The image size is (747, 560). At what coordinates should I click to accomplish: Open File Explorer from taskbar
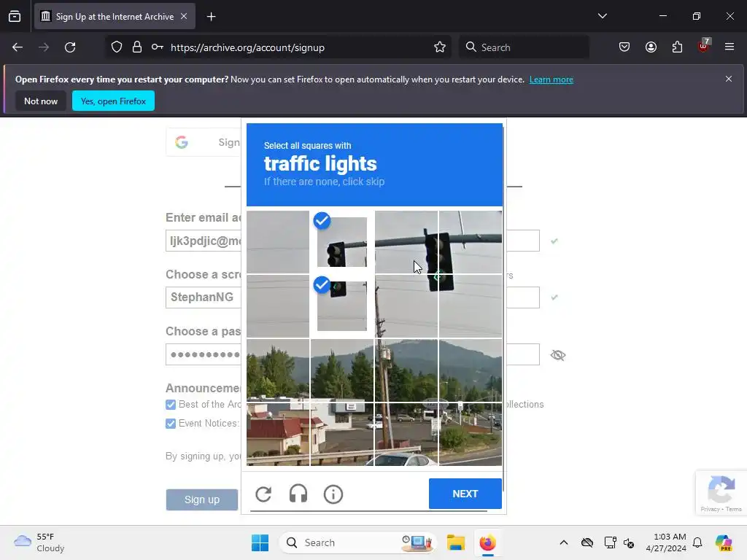[455, 542]
